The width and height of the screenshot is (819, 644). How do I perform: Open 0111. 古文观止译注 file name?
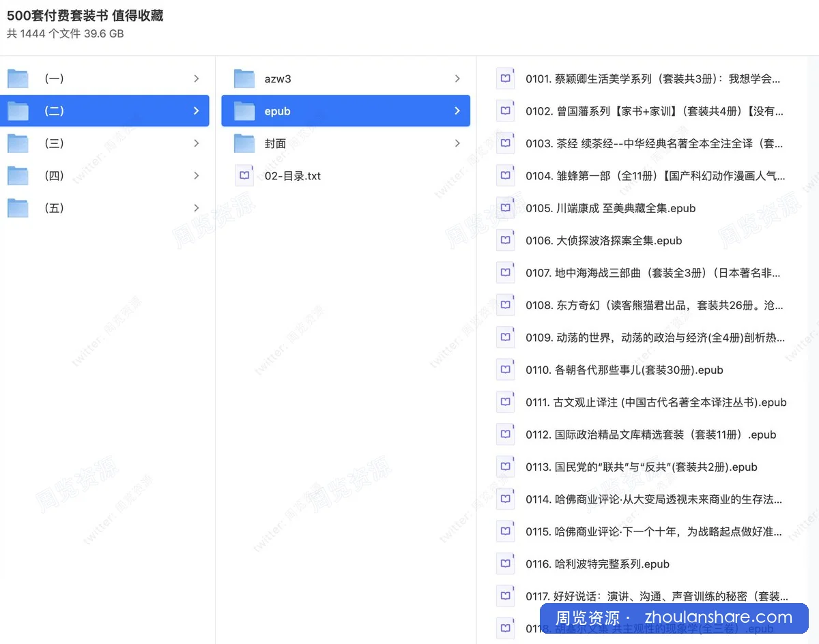(656, 402)
